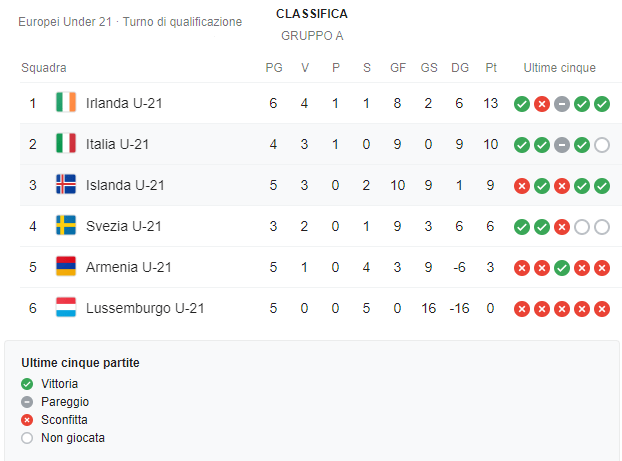Click Armenia's green win icon in last five

pyautogui.click(x=561, y=267)
